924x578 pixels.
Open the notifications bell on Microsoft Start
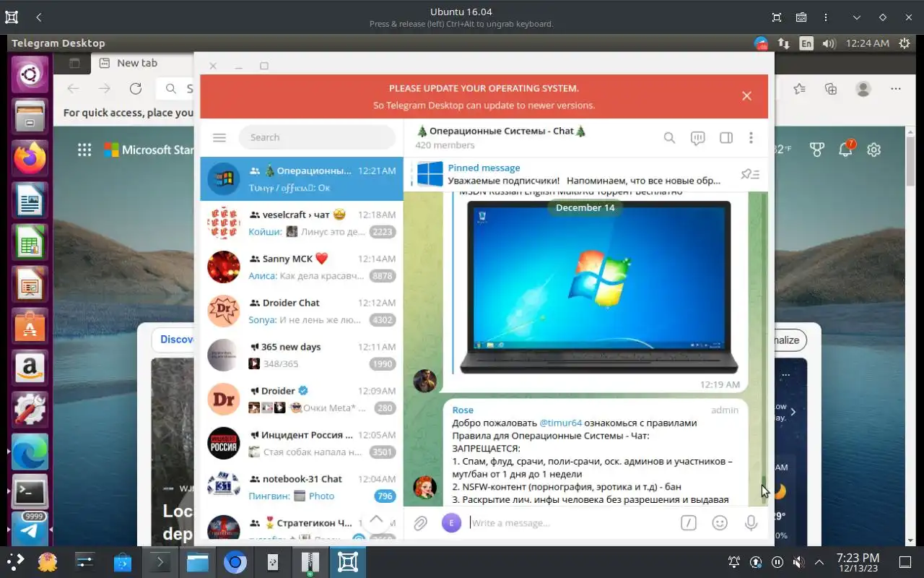846,150
